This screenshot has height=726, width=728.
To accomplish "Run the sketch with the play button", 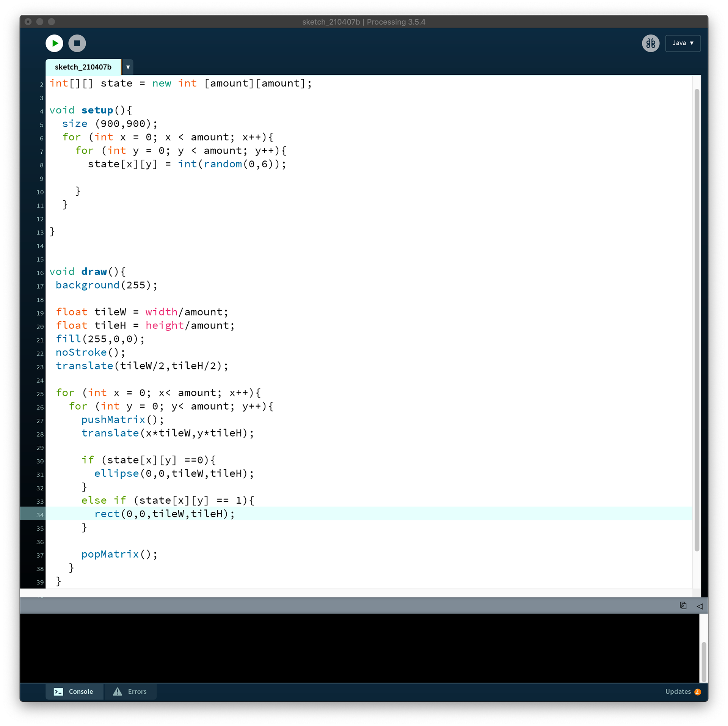I will 54,43.
